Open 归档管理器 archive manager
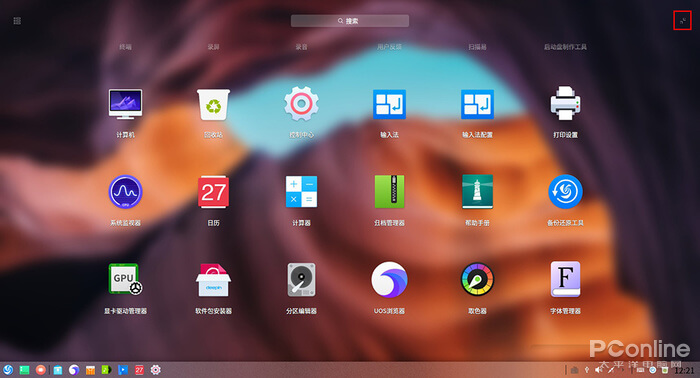 click(389, 191)
